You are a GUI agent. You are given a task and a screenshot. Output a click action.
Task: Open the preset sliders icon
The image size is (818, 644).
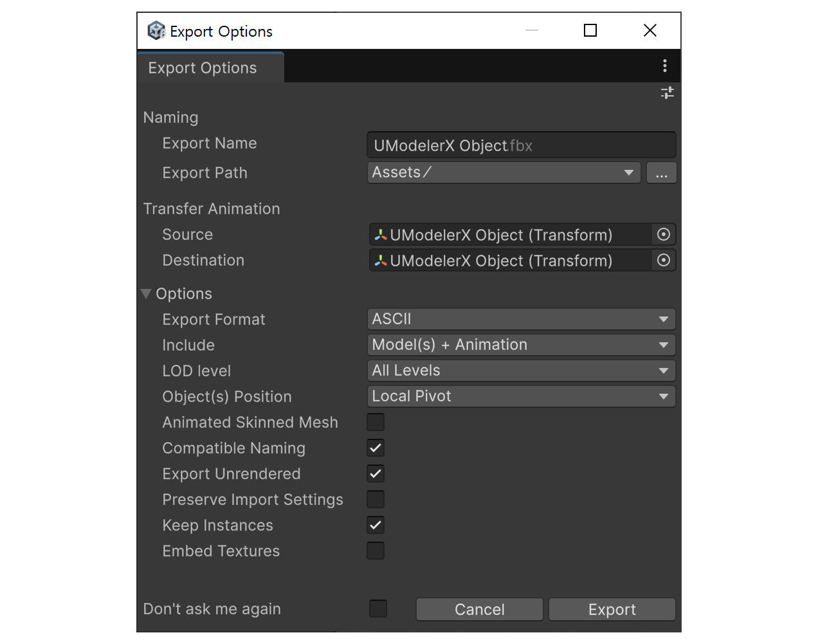[x=668, y=93]
